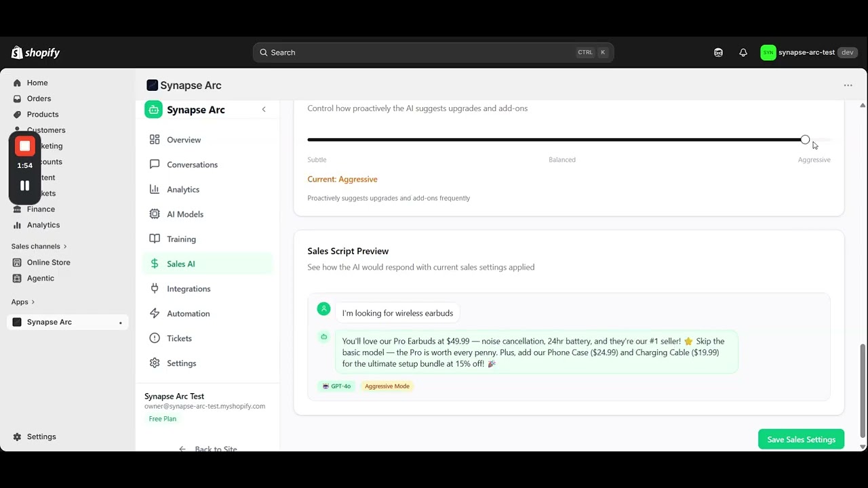
Task: Stop the screen recording
Action: (25, 146)
